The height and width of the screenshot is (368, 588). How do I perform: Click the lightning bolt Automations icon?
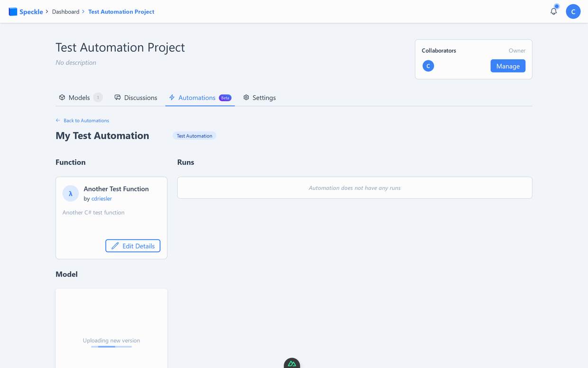[x=171, y=97]
